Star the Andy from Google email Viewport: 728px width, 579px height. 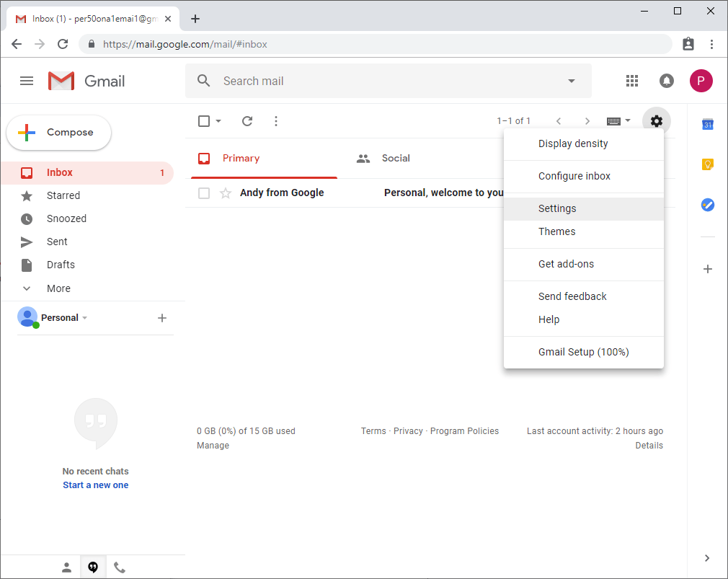226,193
